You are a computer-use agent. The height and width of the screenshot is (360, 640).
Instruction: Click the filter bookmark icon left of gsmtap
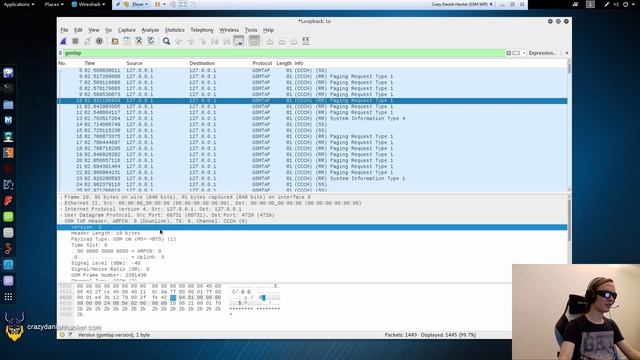61,53
